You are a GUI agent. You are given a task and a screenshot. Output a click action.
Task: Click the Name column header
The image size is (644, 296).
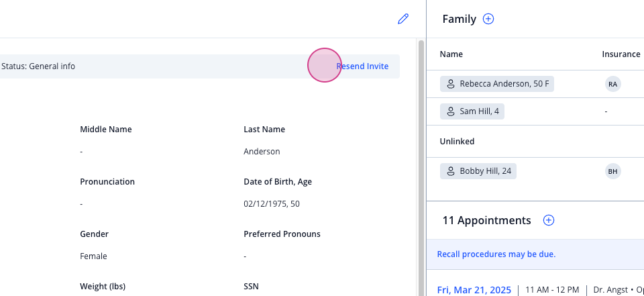click(451, 54)
